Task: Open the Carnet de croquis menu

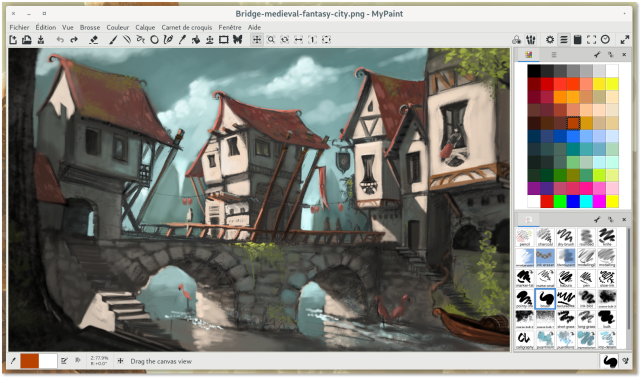Action: pos(187,27)
